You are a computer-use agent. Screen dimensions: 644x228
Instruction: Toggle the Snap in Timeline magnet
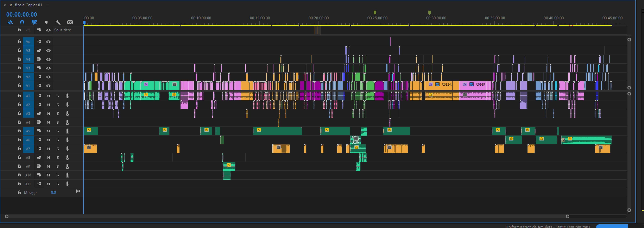tap(22, 22)
